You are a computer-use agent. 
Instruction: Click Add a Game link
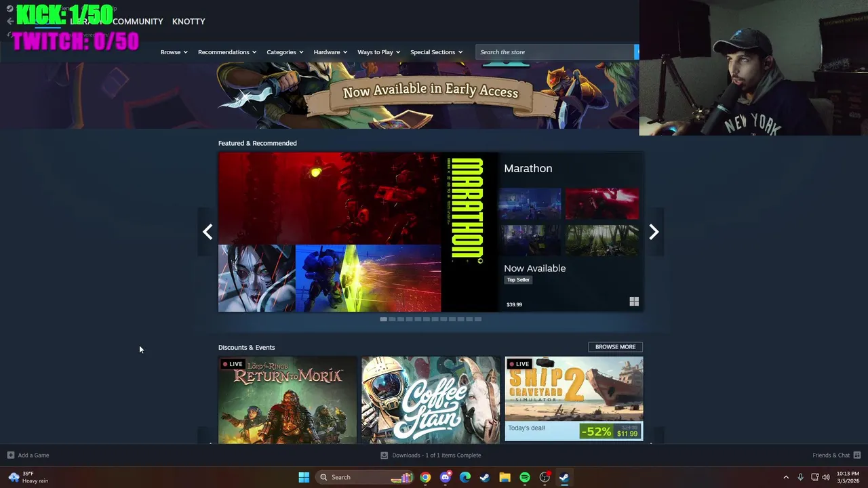click(33, 455)
